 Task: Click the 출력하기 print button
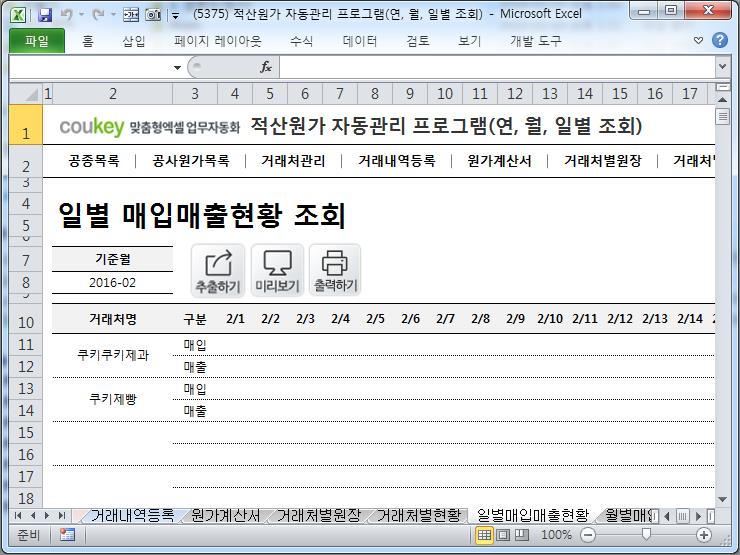(x=335, y=271)
